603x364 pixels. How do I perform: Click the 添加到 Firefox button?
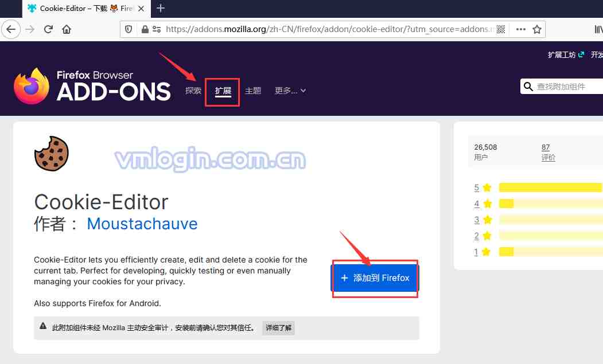[375, 278]
